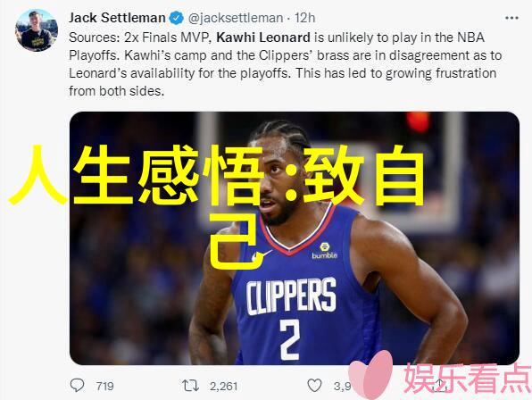This screenshot has width=532, height=400.
Task: Visit the @jacksettleman handle
Action: coord(236,18)
